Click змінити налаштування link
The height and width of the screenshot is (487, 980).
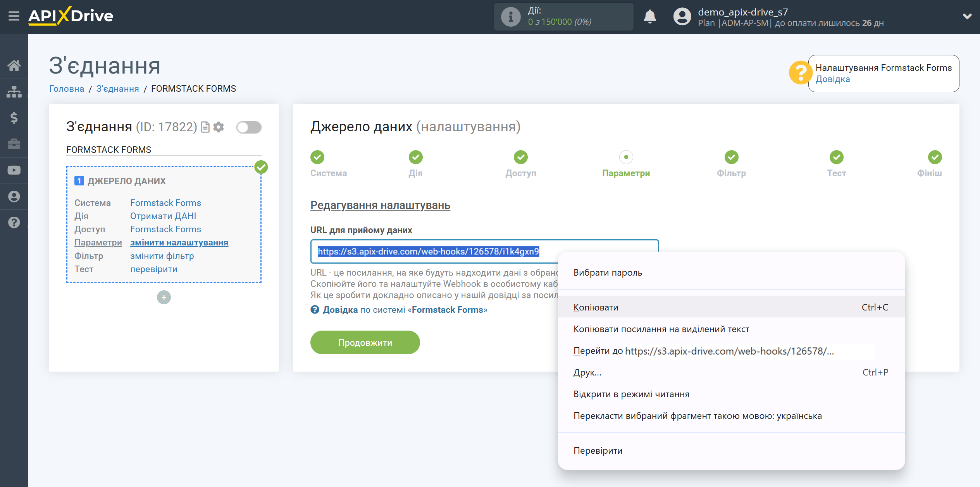(x=179, y=242)
